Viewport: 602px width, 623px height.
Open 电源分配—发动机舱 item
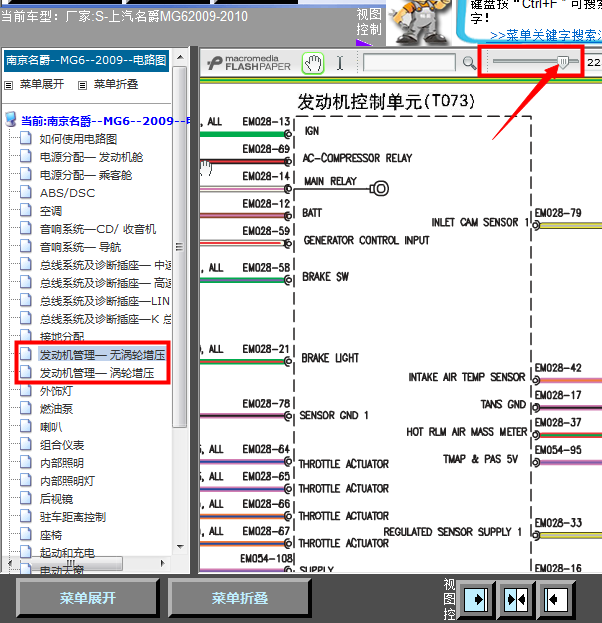click(x=91, y=157)
